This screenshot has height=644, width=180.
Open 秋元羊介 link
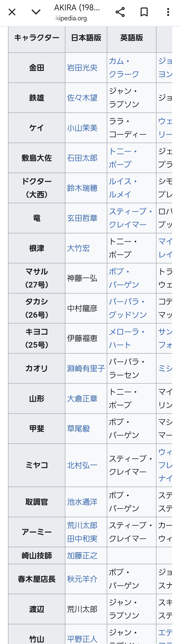point(82,579)
